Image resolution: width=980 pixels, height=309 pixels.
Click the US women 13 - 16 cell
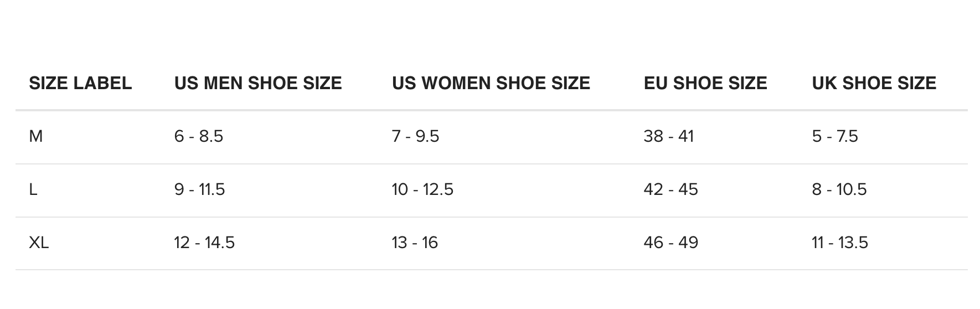pyautogui.click(x=415, y=243)
